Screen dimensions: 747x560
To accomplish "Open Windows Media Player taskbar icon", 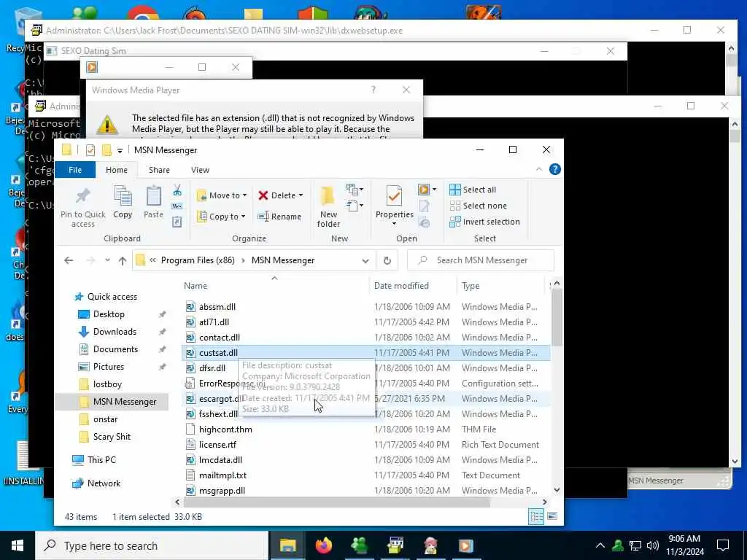I will pyautogui.click(x=466, y=545).
